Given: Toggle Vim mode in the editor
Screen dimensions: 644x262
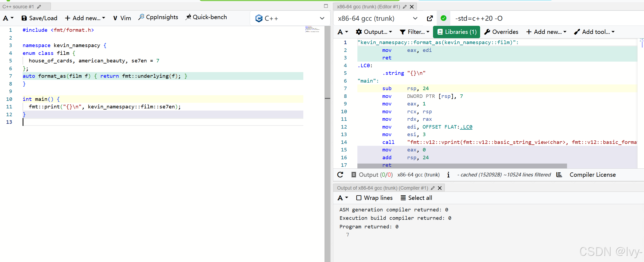Looking at the screenshot, I should [x=122, y=18].
